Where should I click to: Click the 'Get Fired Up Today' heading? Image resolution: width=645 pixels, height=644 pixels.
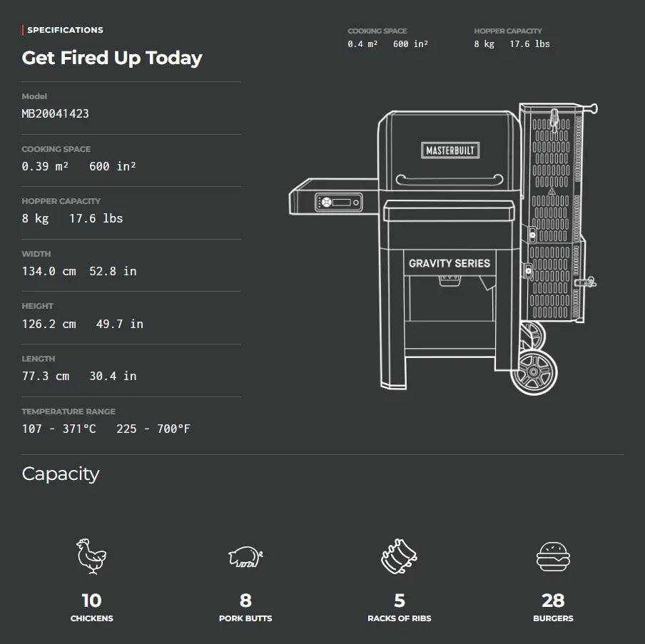(112, 58)
